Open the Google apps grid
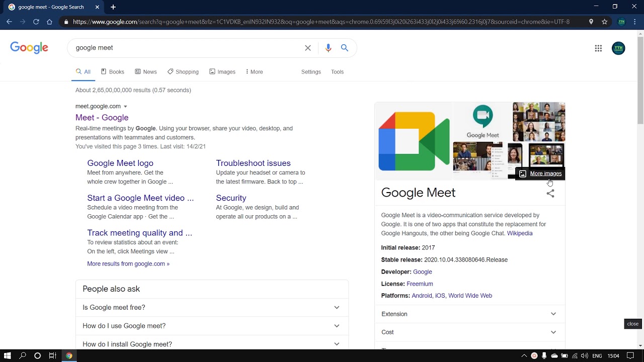The width and height of the screenshot is (644, 362). point(598,48)
